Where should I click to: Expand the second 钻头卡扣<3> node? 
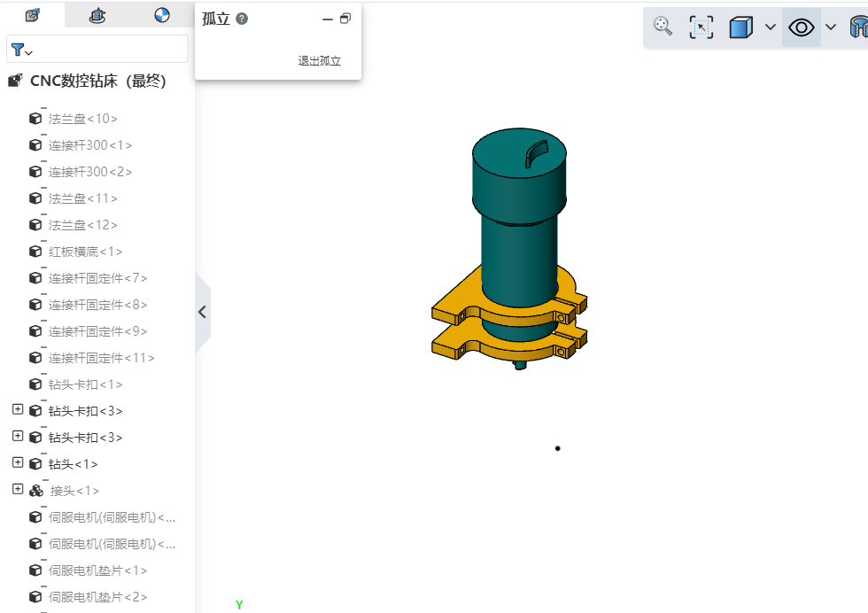click(x=18, y=436)
